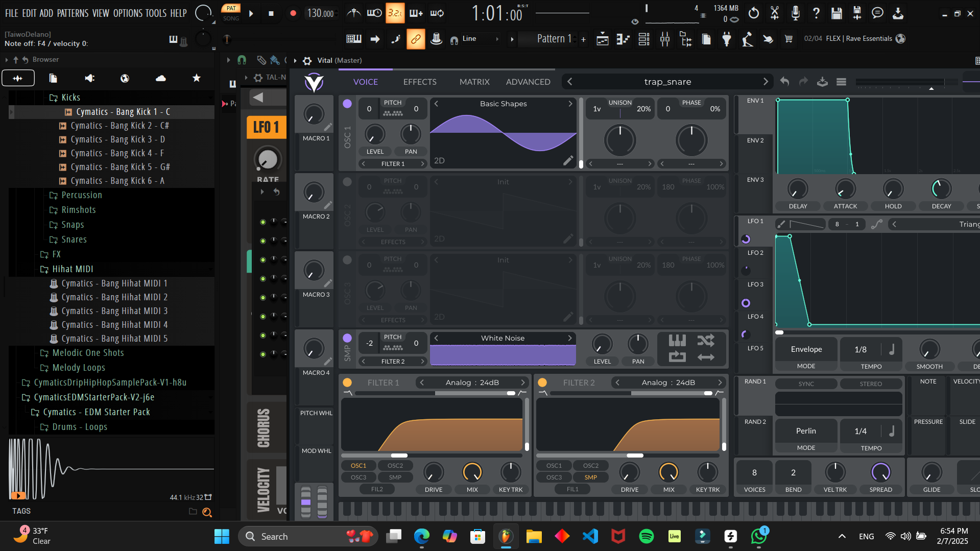Click the microphone recording icon
Image resolution: width=980 pixels, height=551 pixels.
796,13
